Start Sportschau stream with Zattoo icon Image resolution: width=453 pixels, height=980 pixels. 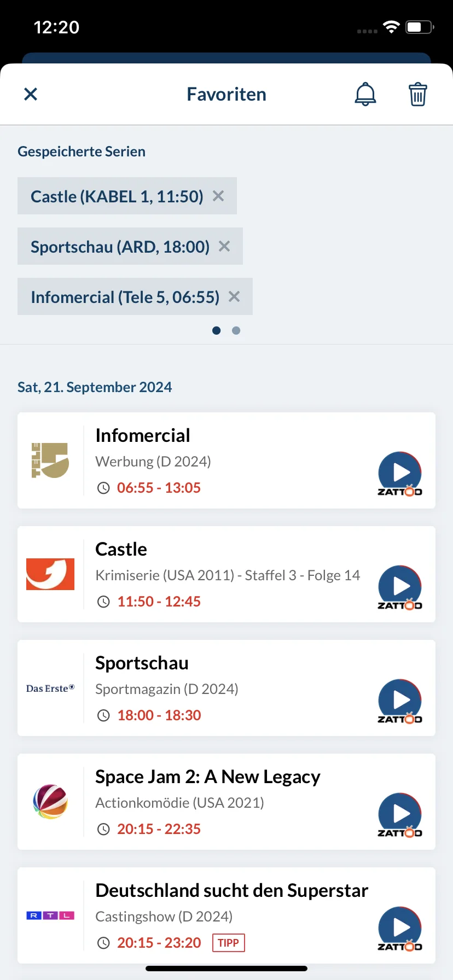(x=400, y=701)
